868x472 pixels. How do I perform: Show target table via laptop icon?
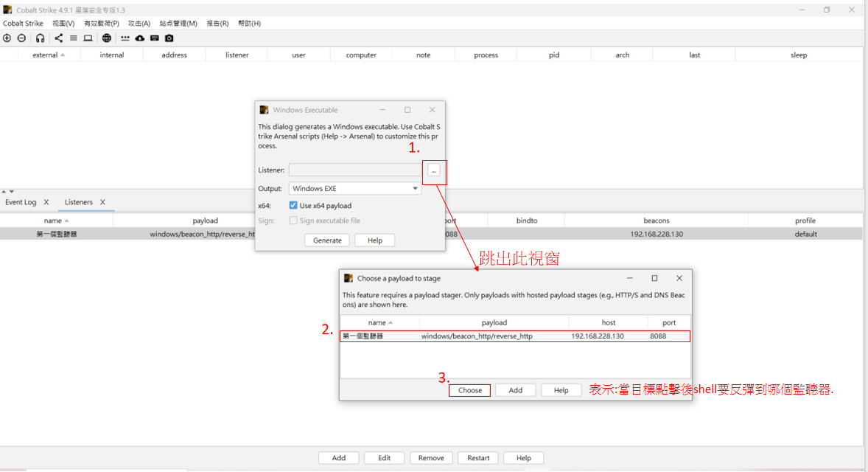pyautogui.click(x=88, y=38)
